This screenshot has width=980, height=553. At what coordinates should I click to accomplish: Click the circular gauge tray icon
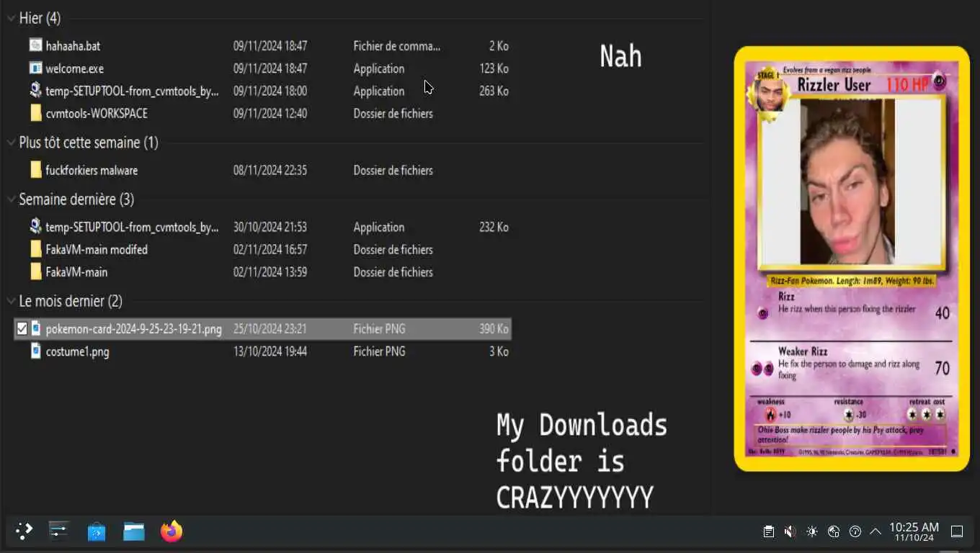click(855, 532)
